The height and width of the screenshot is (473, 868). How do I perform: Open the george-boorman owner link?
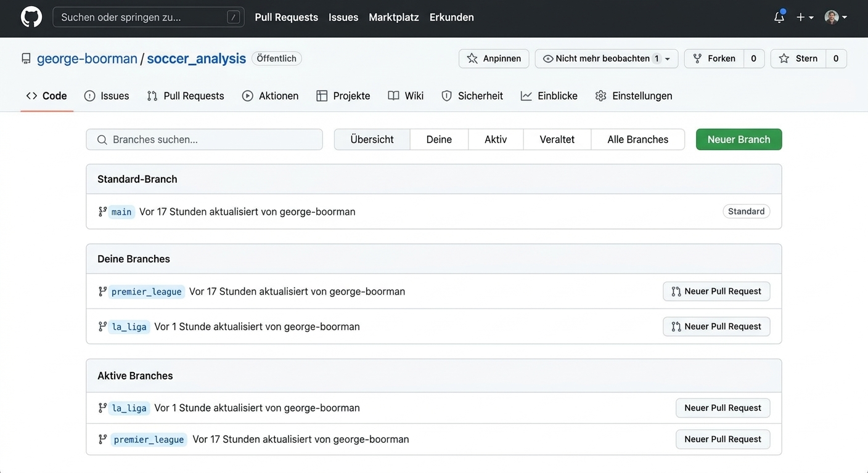[87, 59]
